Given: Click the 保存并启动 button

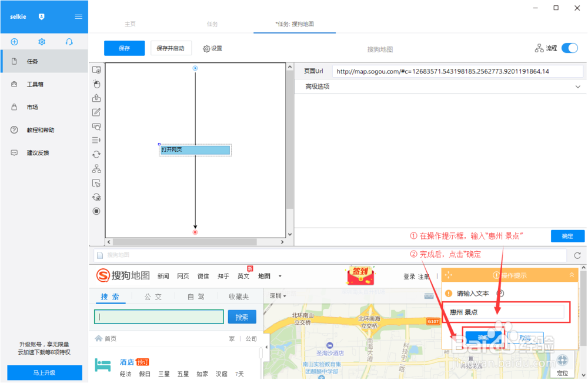Looking at the screenshot, I should pos(171,48).
